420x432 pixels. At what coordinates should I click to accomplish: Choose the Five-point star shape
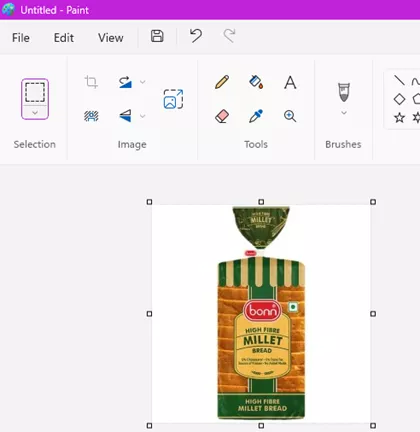coord(399,117)
